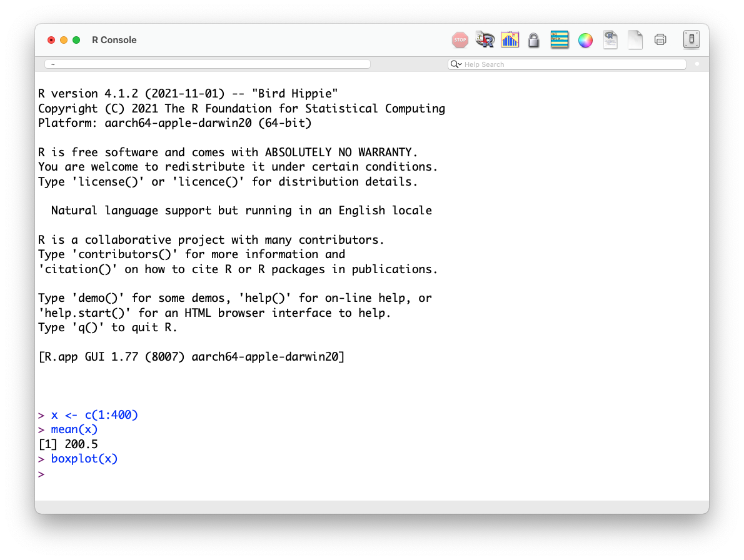Click the working directory path field
The image size is (744, 560).
(208, 64)
